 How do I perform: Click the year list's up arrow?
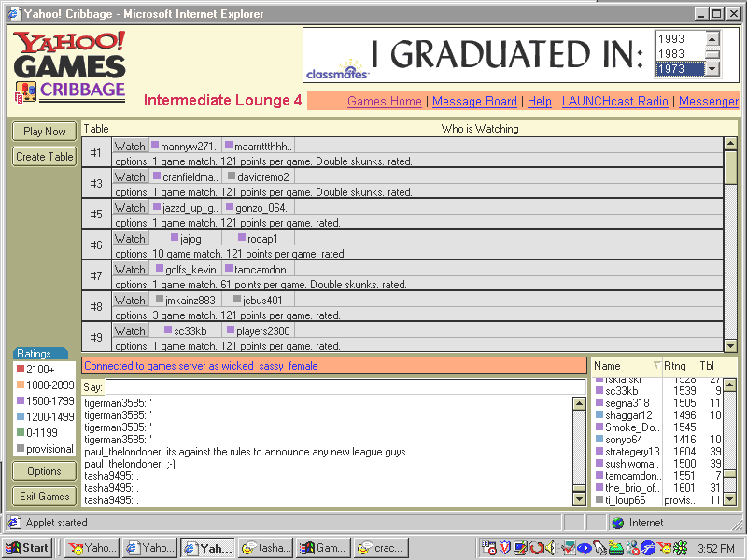(712, 38)
